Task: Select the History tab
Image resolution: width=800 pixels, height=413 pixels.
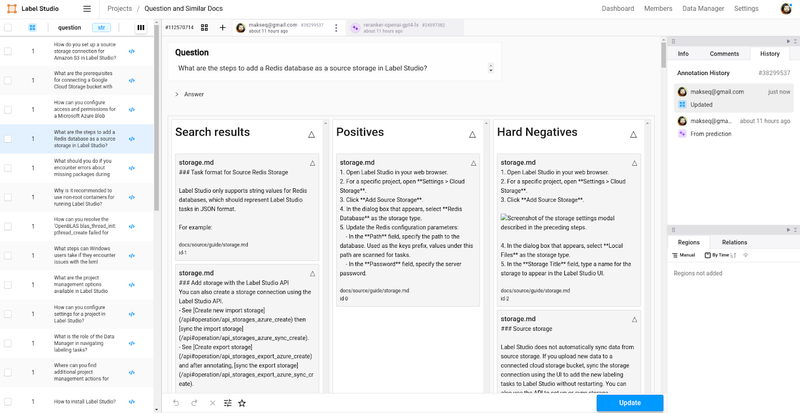Action: [769, 54]
